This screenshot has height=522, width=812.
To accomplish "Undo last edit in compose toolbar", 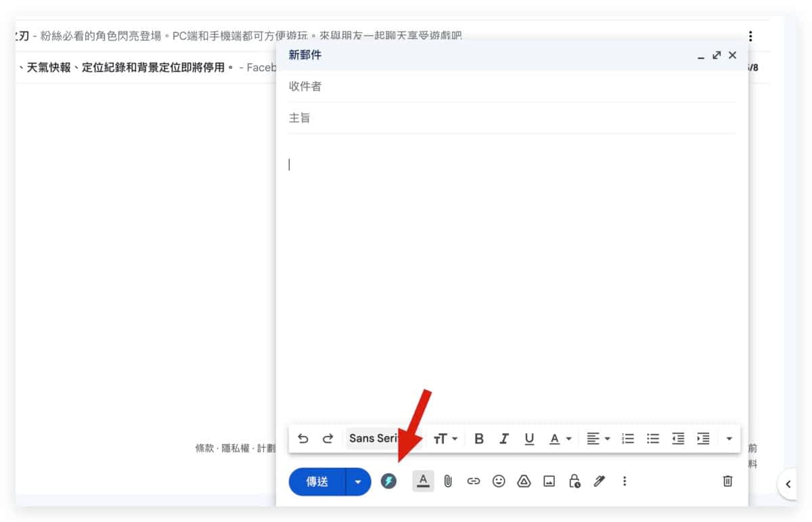I will point(303,439).
